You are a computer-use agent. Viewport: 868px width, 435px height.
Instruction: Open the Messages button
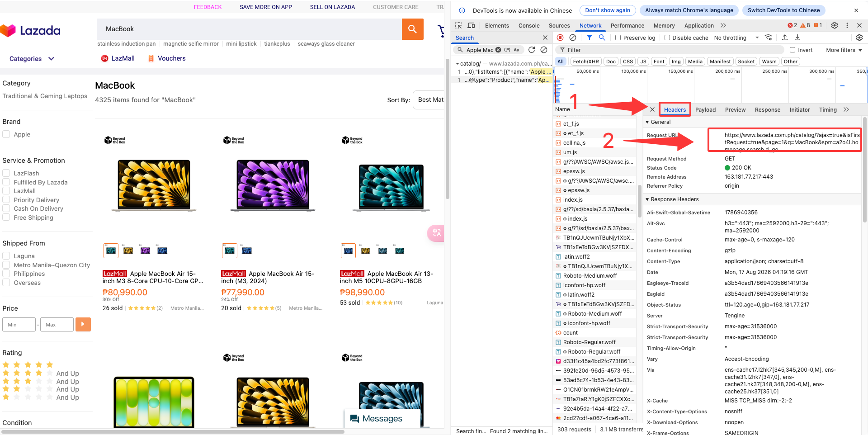[x=382, y=419]
